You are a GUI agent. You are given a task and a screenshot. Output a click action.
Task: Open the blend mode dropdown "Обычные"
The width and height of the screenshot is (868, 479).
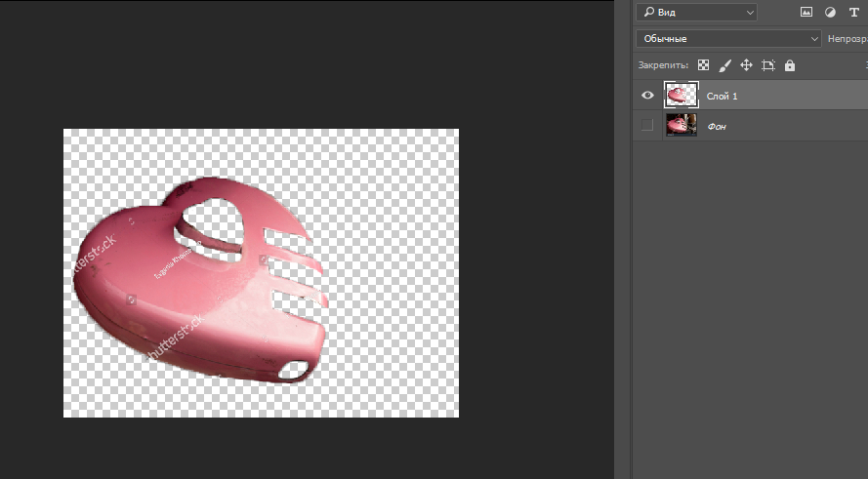click(x=728, y=39)
